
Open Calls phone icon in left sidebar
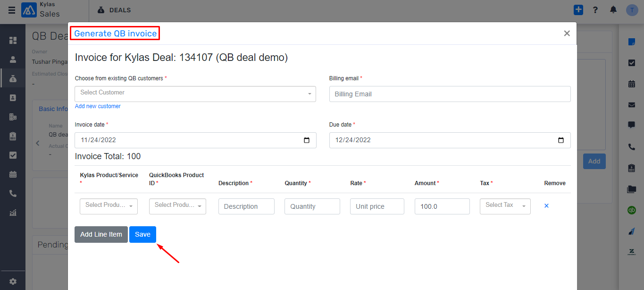pos(13,193)
